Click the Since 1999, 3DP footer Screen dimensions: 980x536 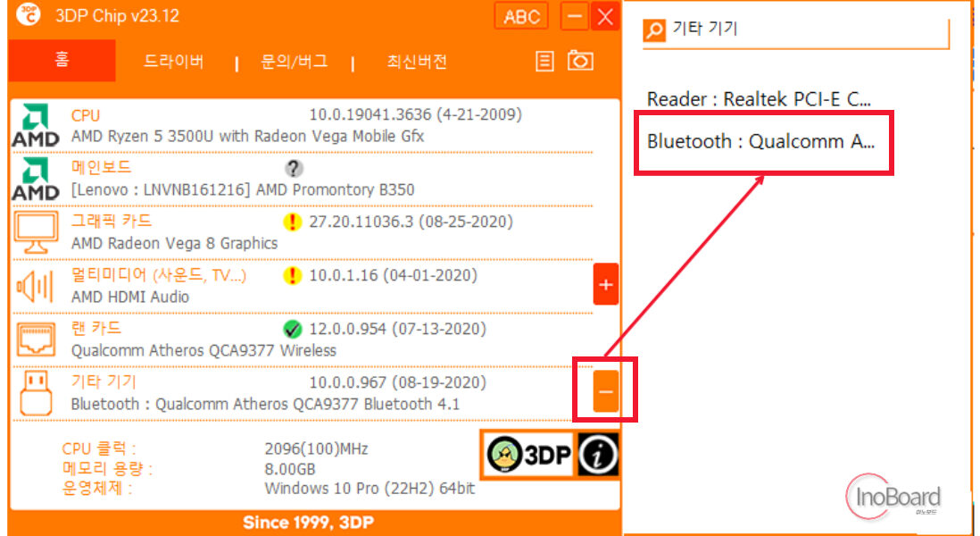click(x=308, y=523)
